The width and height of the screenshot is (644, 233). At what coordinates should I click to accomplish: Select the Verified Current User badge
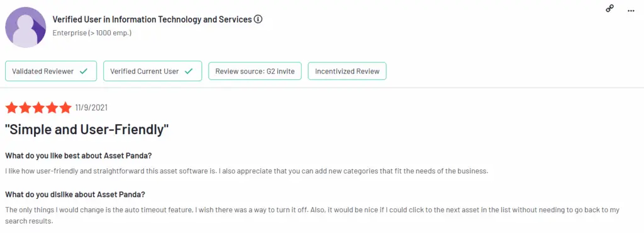click(x=152, y=71)
